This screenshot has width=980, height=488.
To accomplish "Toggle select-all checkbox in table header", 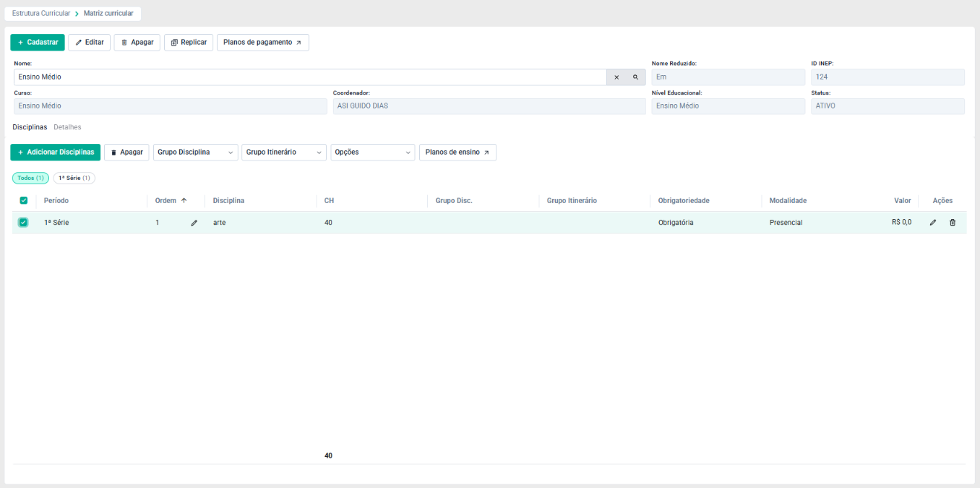I will (24, 200).
